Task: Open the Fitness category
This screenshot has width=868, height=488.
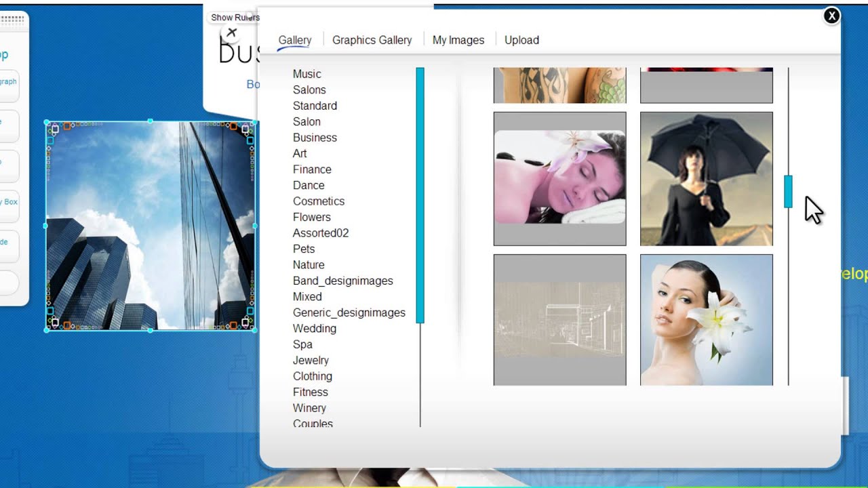Action: click(311, 392)
